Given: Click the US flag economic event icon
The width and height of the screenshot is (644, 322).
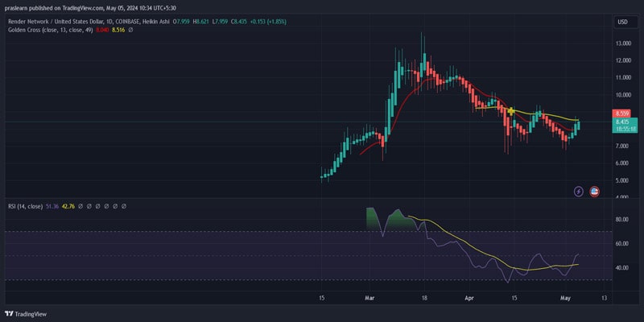Looking at the screenshot, I should (x=595, y=191).
